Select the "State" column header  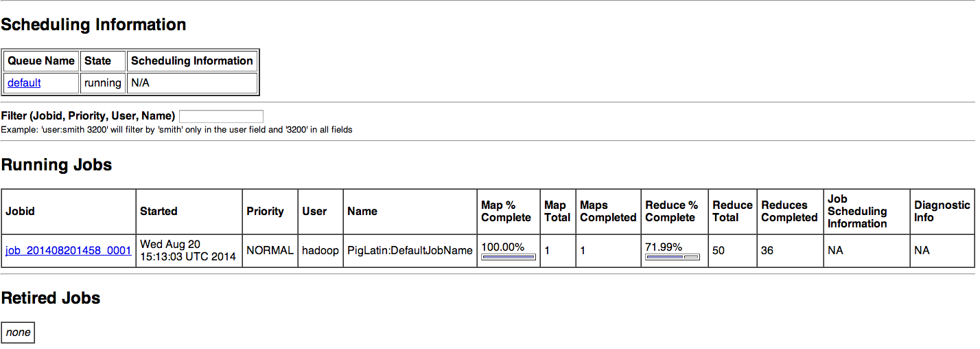[x=97, y=61]
